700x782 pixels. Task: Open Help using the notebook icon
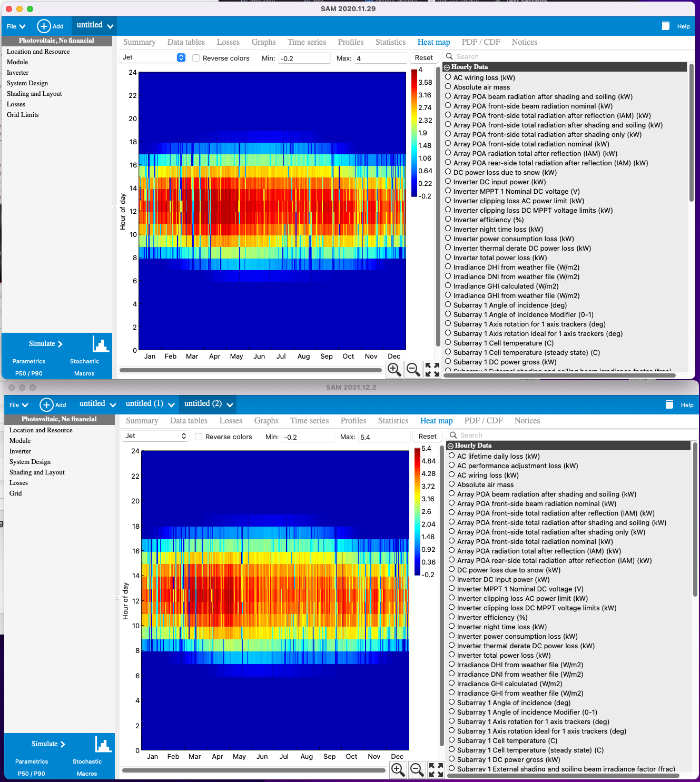tap(665, 25)
